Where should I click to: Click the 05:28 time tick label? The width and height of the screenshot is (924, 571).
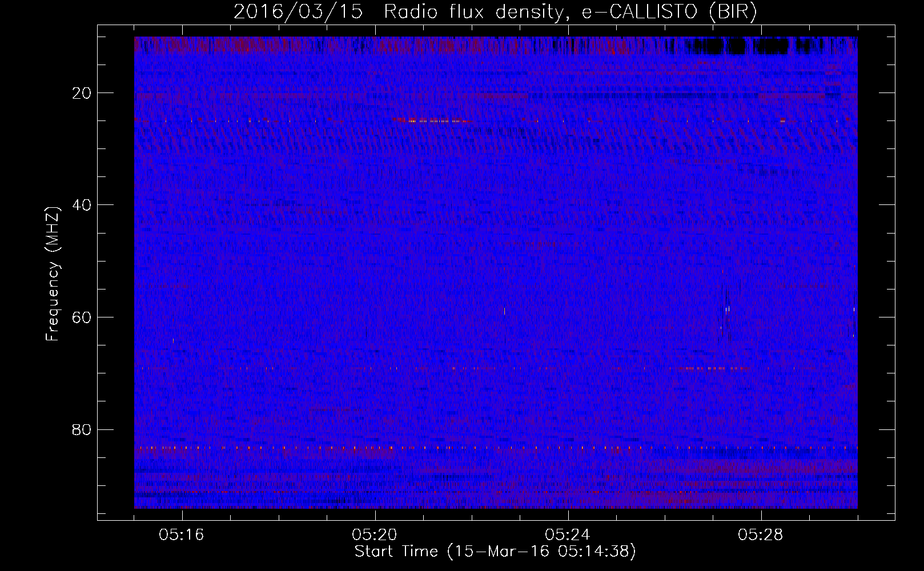pyautogui.click(x=761, y=535)
